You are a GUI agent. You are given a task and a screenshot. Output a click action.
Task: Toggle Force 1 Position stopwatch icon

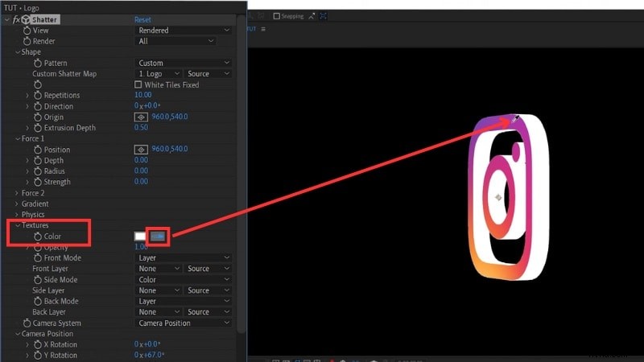(38, 150)
